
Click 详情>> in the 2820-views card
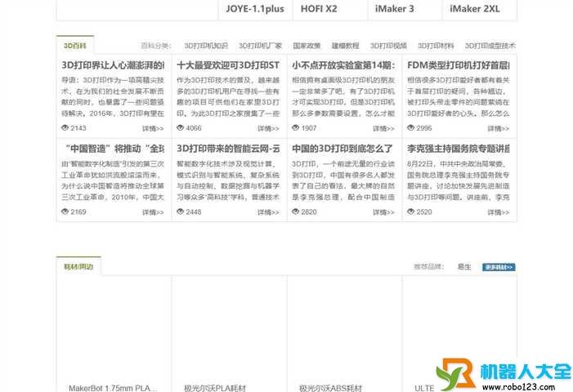pyautogui.click(x=383, y=212)
